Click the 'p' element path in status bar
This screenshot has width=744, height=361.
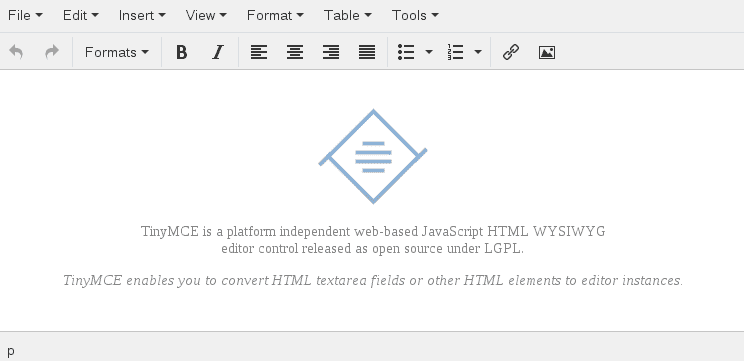(x=11, y=352)
